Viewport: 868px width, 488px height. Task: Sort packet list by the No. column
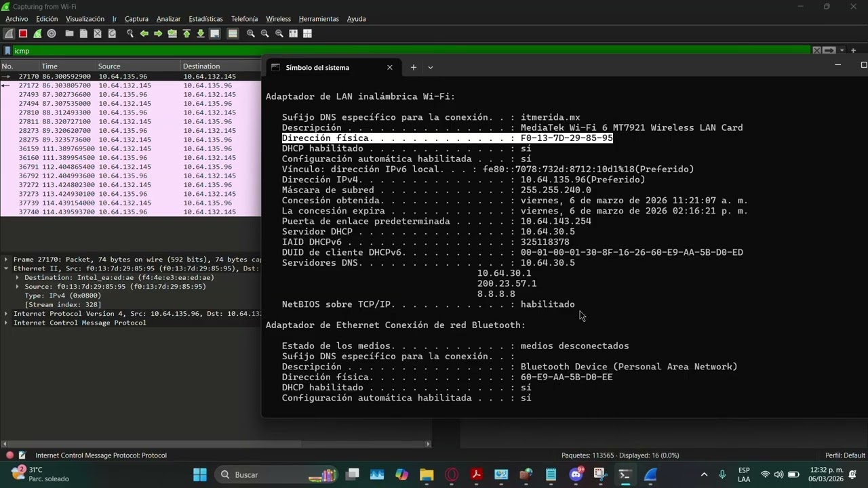[20, 66]
